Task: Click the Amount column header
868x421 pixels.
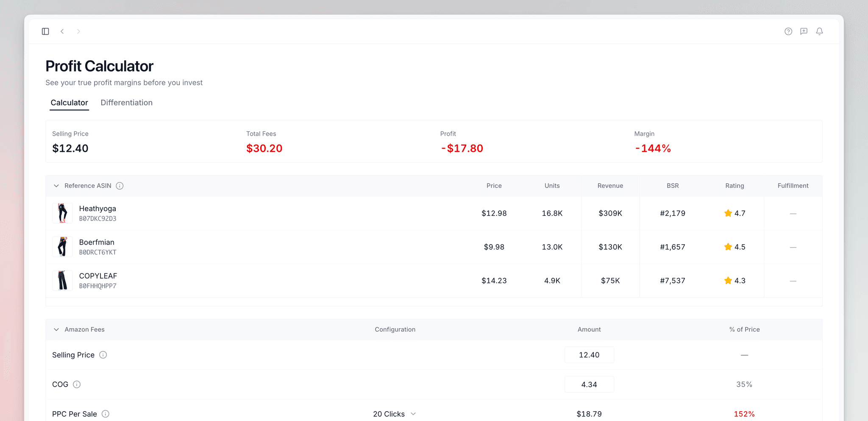Action: (x=589, y=329)
